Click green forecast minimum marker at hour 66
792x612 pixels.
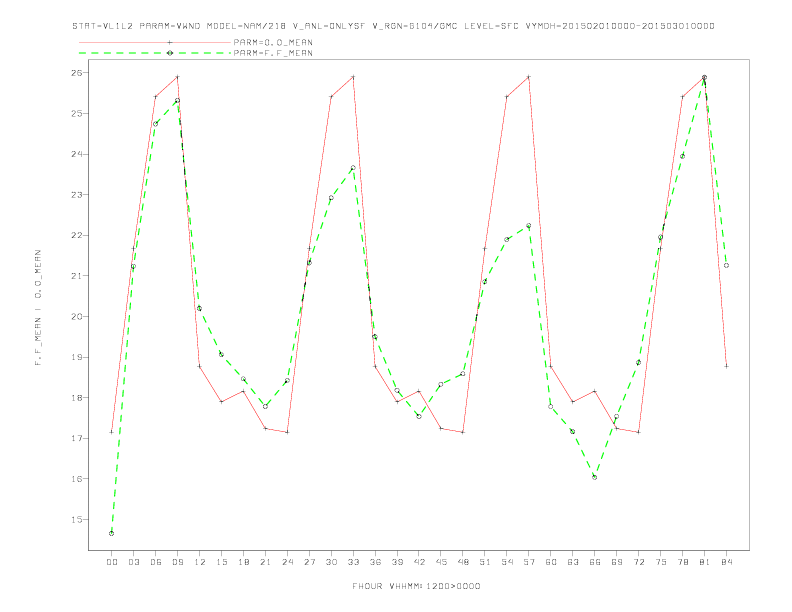tap(595, 477)
